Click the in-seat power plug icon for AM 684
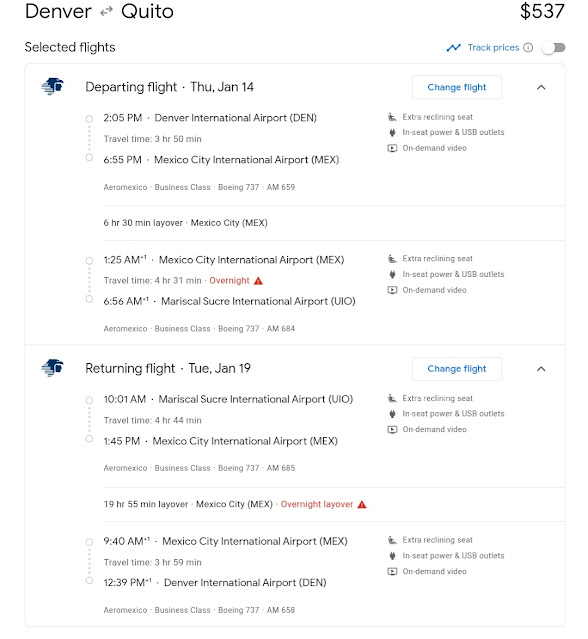588x639 pixels. (392, 274)
